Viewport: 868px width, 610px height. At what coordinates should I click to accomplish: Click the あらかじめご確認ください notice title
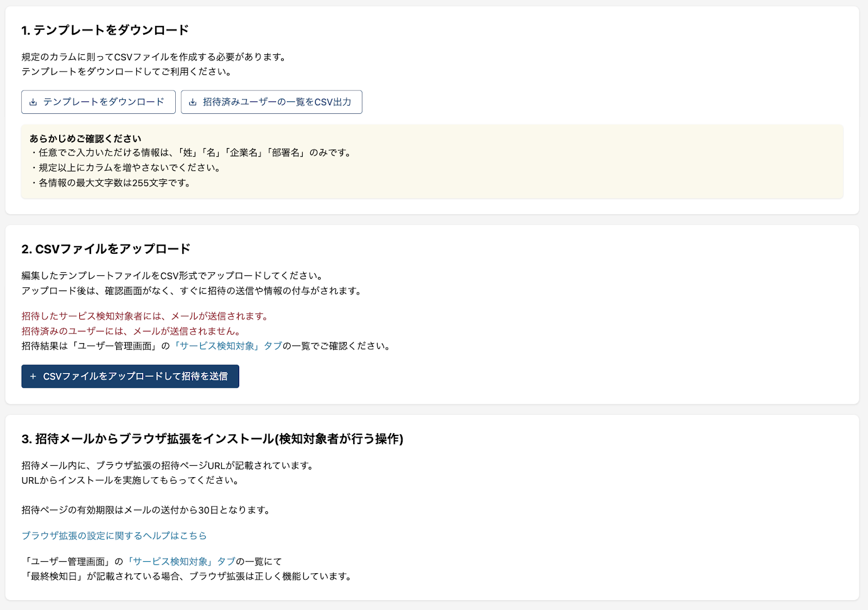coord(85,139)
